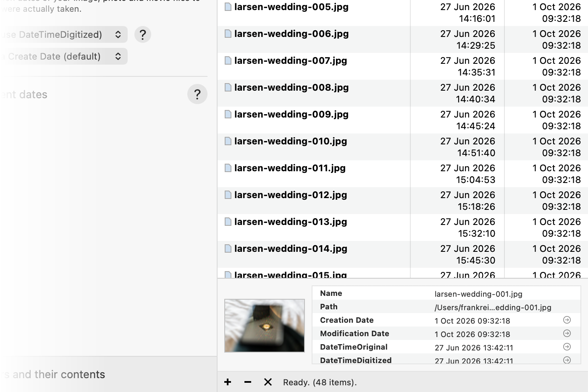This screenshot has width=588, height=392.
Task: Click the Path value in details
Action: point(493,307)
